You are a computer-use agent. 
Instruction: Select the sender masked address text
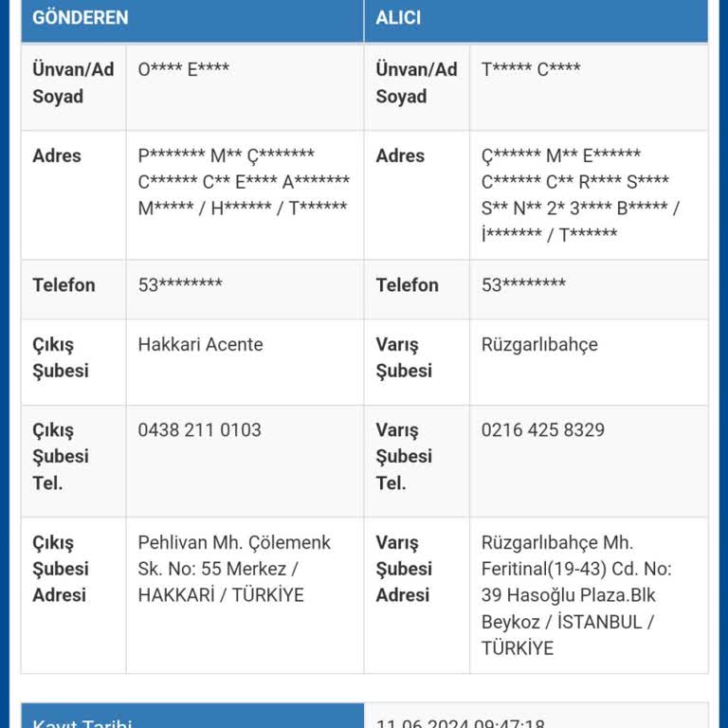(244, 182)
